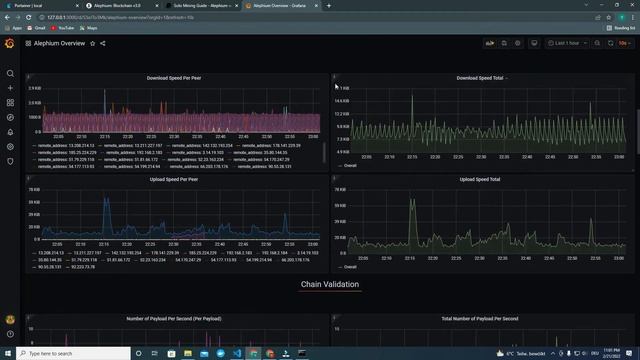
Task: Open the Apps bookmark shortcut
Action: pos(13,28)
